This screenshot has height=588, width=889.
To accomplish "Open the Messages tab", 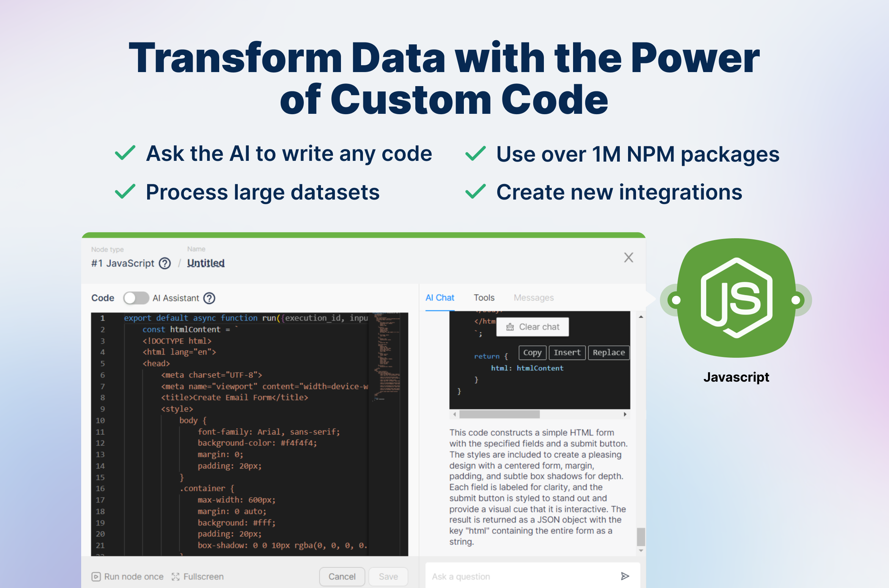I will [533, 298].
